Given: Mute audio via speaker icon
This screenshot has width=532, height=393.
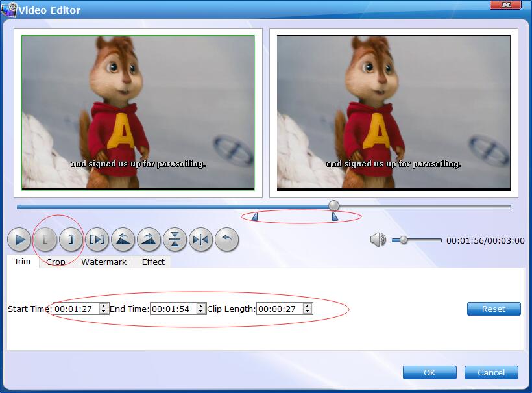Looking at the screenshot, I should 378,240.
